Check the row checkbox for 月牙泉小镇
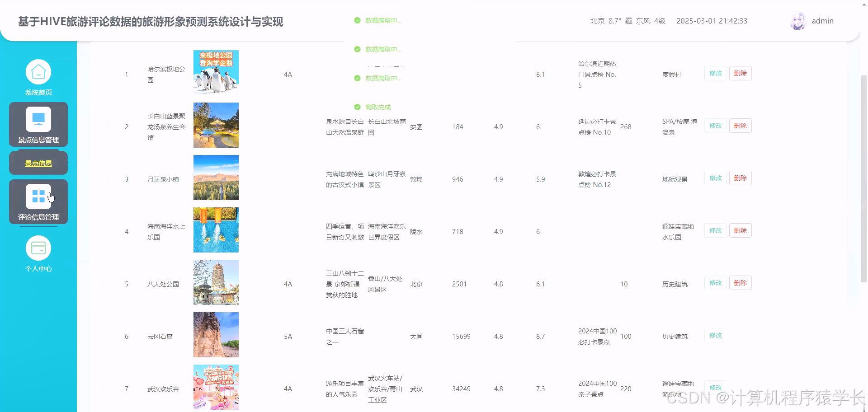This screenshot has width=868, height=412. [x=105, y=179]
